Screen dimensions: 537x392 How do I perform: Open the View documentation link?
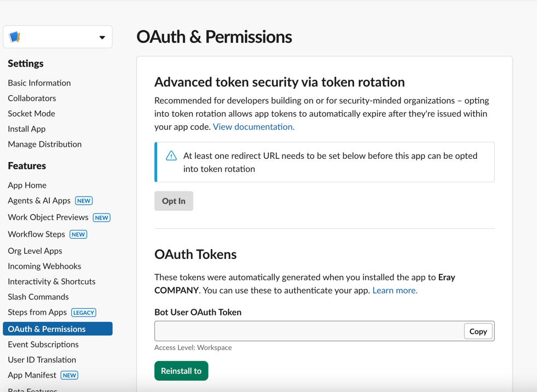coord(253,126)
